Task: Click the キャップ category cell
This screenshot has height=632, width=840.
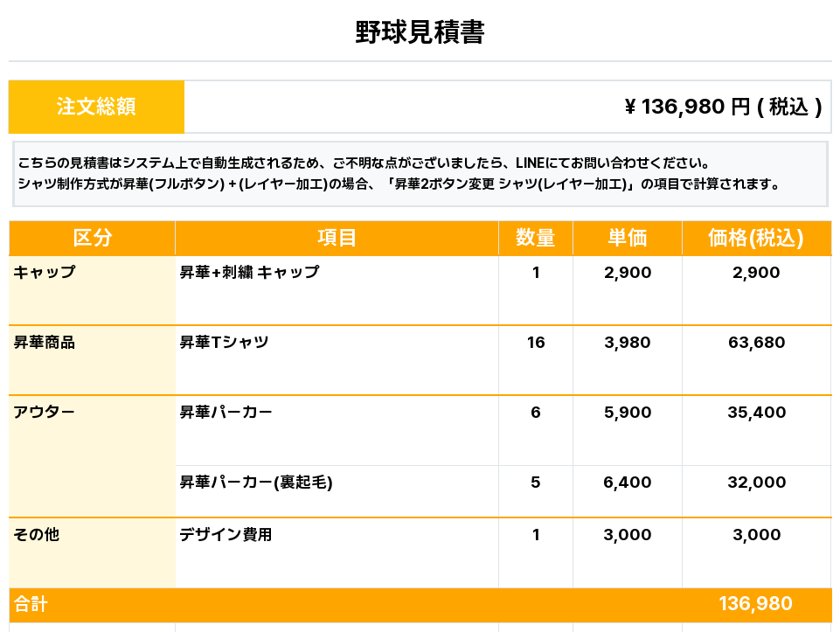Action: point(45,273)
